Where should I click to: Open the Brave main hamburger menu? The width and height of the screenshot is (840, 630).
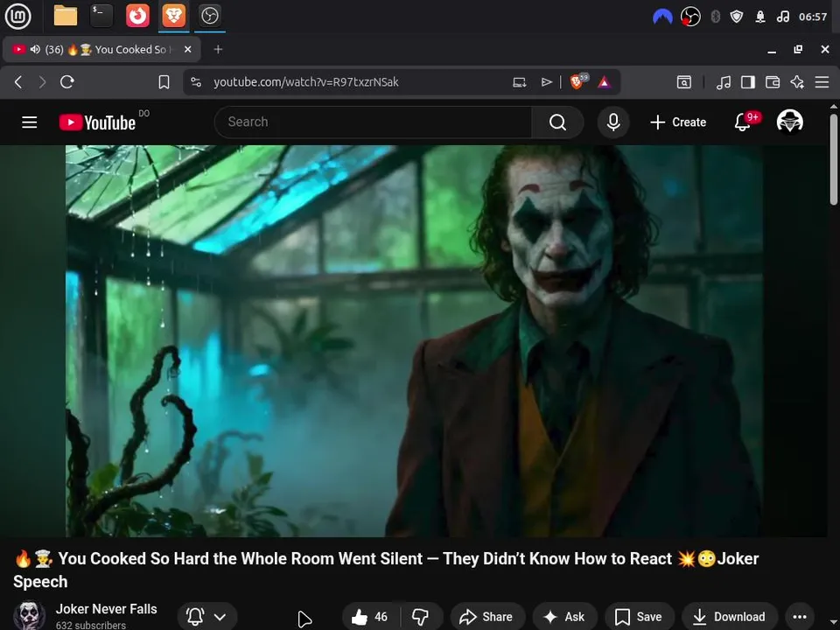pos(822,82)
